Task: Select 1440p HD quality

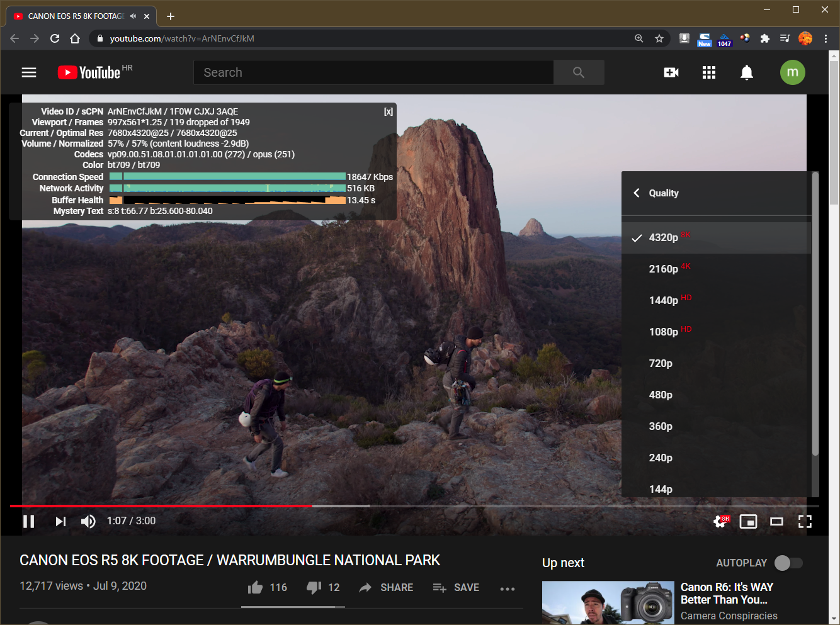Action: point(716,300)
